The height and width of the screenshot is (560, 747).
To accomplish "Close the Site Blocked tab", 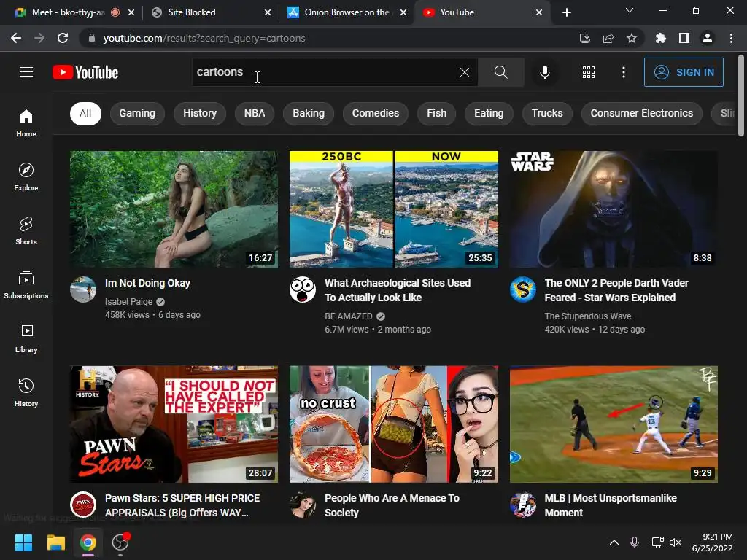I will [x=267, y=12].
